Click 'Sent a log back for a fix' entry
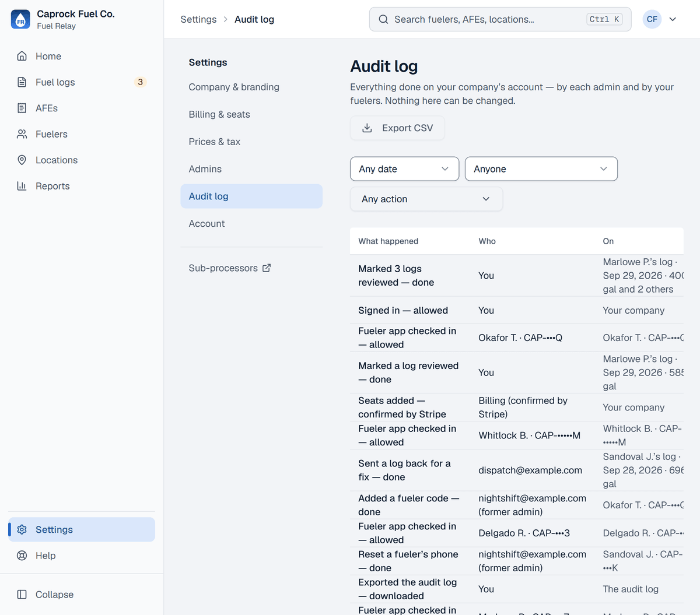 [404, 470]
